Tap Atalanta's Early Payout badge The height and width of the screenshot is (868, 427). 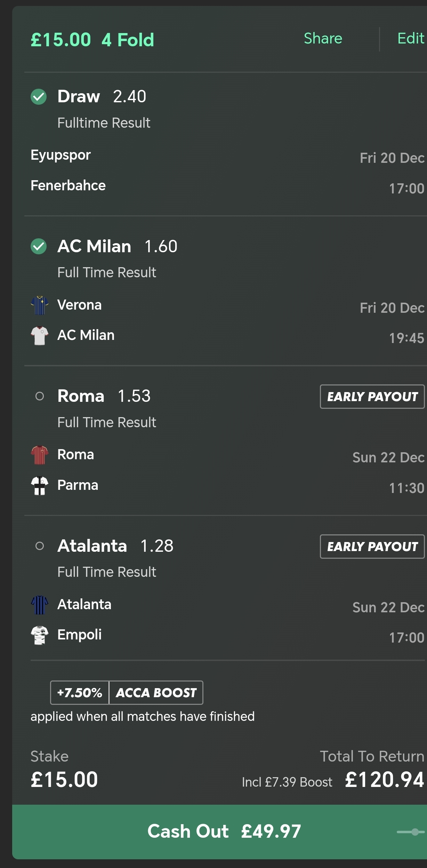tap(372, 547)
